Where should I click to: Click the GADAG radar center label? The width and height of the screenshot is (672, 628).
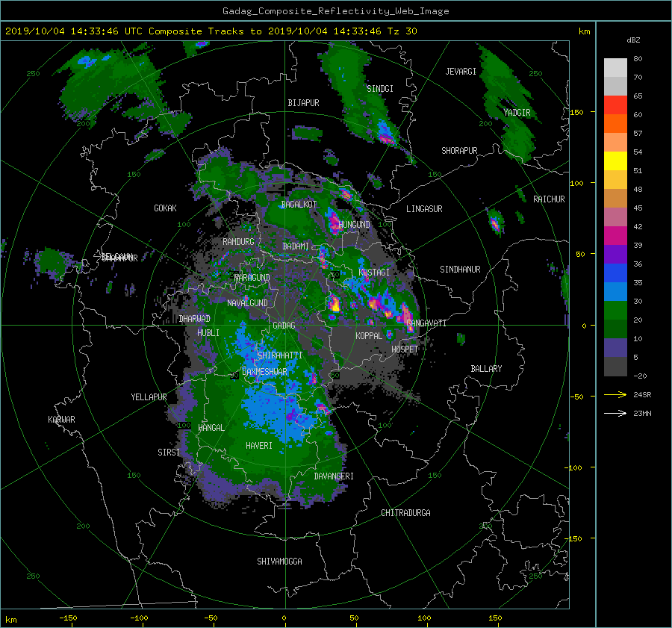pyautogui.click(x=284, y=326)
